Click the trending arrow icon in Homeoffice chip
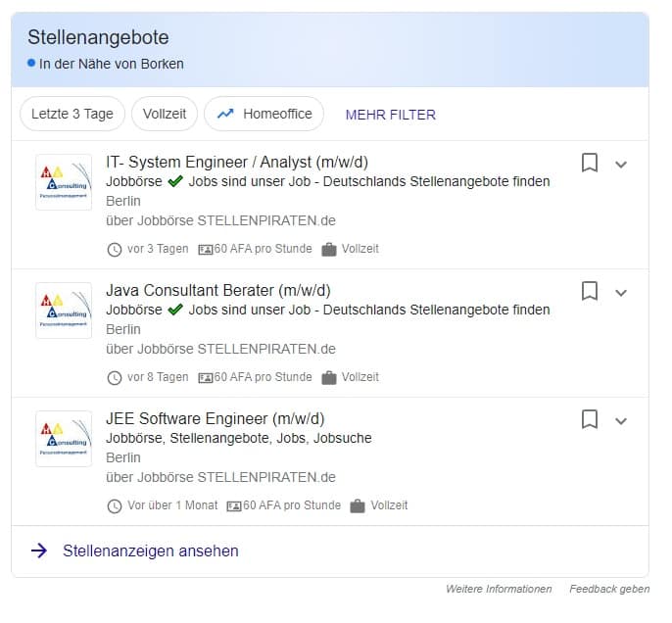 225,114
